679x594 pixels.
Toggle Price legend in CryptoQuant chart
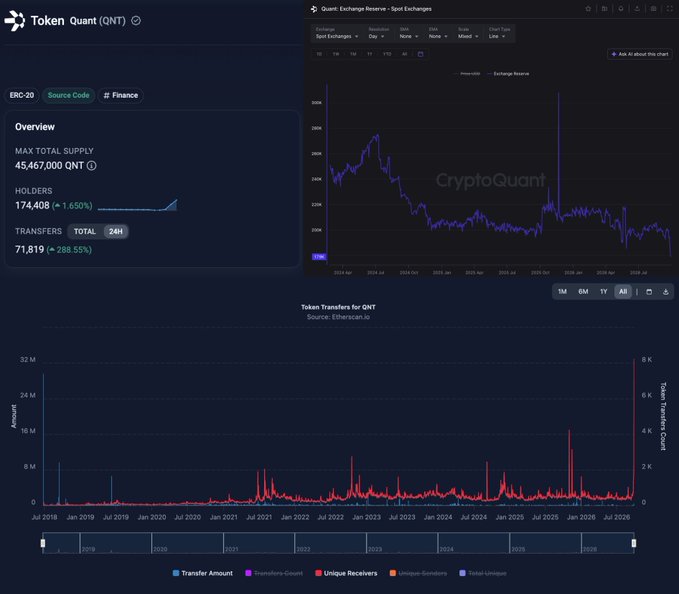(466, 74)
